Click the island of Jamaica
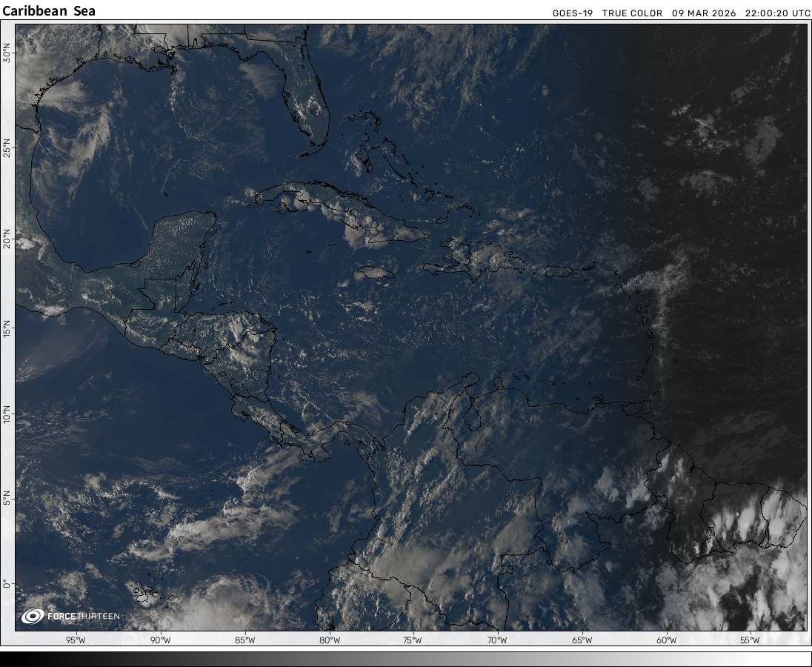This screenshot has width=812, height=667. pos(375,273)
